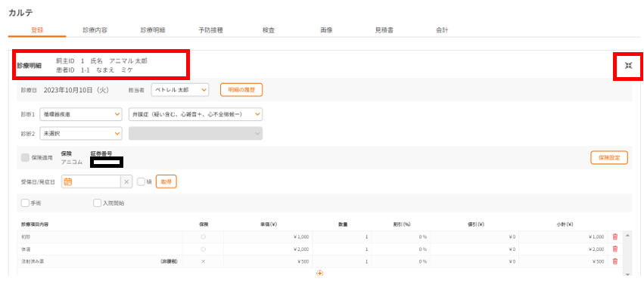This screenshot has width=644, height=288.
Task: Switch to the 診療内容 tab
Action: point(95,30)
